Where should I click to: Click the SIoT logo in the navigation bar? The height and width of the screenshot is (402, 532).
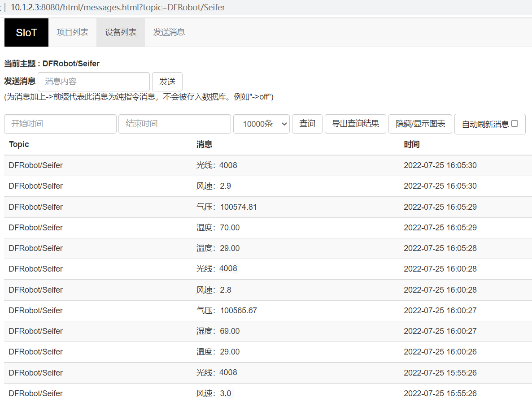pos(26,33)
